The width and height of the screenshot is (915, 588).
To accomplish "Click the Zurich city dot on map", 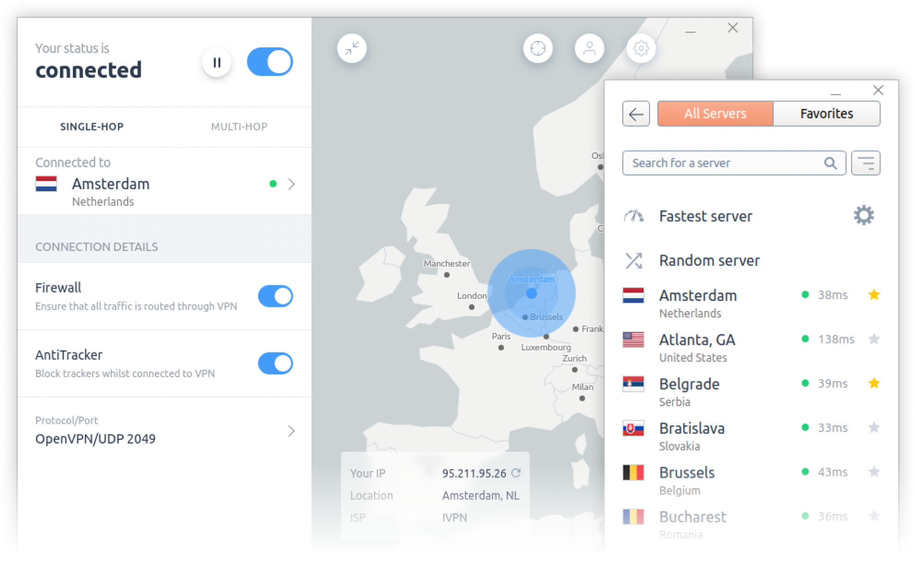I will pos(575,370).
